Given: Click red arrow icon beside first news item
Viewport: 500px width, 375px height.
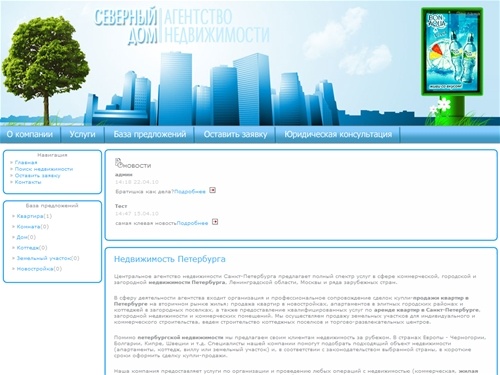Looking at the screenshot, I should click(x=212, y=190).
